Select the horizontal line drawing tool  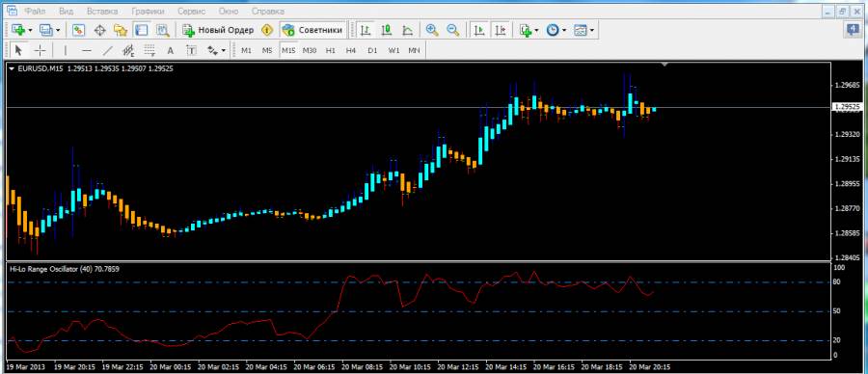pos(87,50)
